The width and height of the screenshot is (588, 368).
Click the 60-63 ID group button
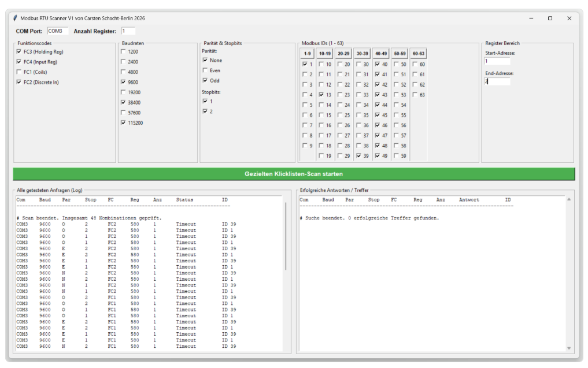[419, 54]
